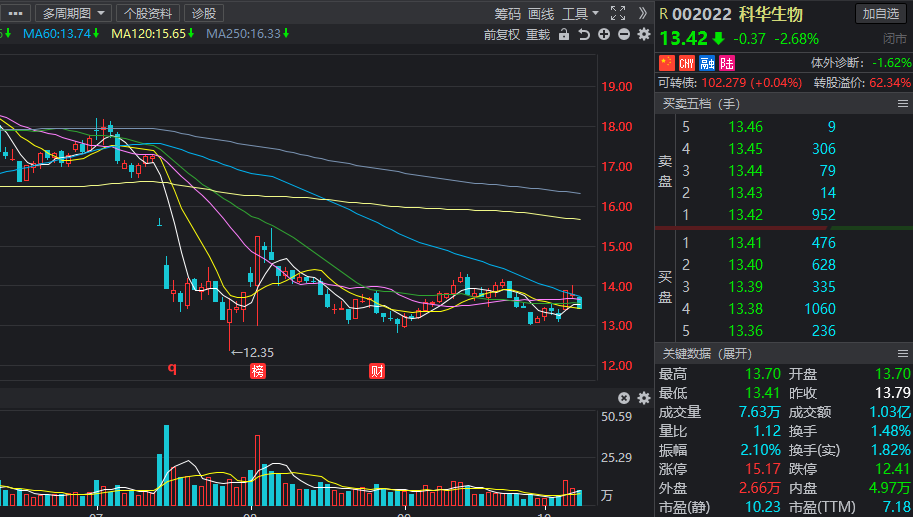Click the 19.00 price axis label
Image resolution: width=913 pixels, height=517 pixels.
pyautogui.click(x=617, y=86)
